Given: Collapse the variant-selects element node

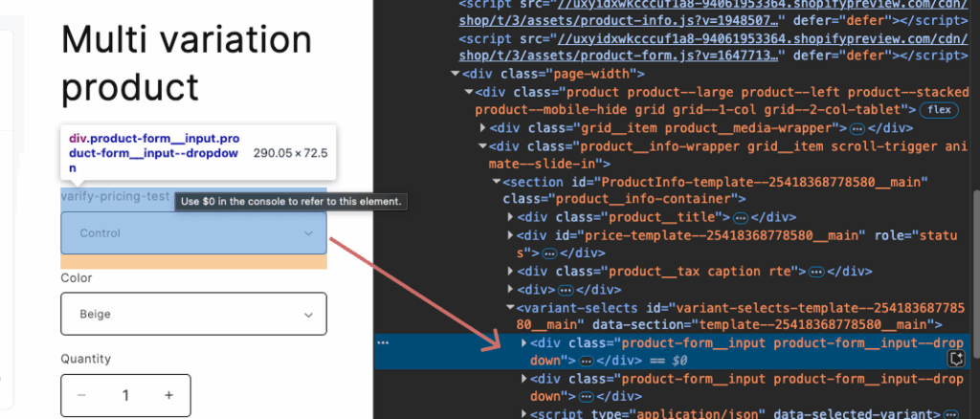Looking at the screenshot, I should pyautogui.click(x=511, y=307).
